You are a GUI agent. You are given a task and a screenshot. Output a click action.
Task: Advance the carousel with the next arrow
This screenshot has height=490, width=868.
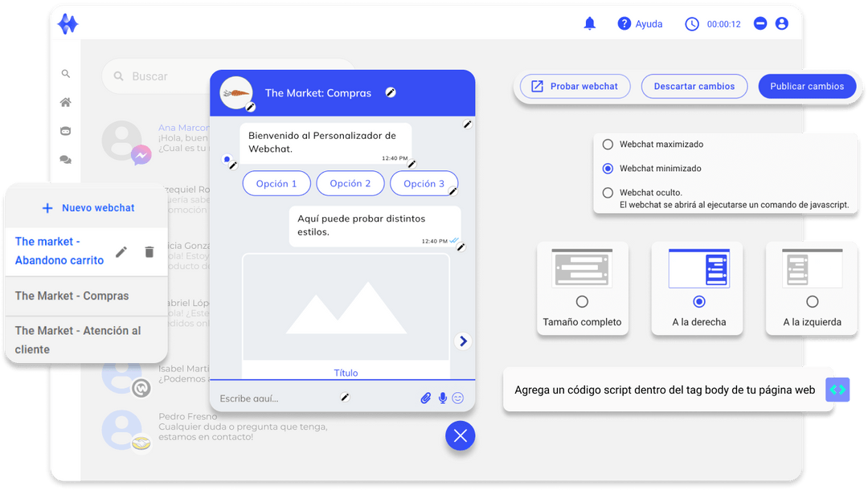463,341
